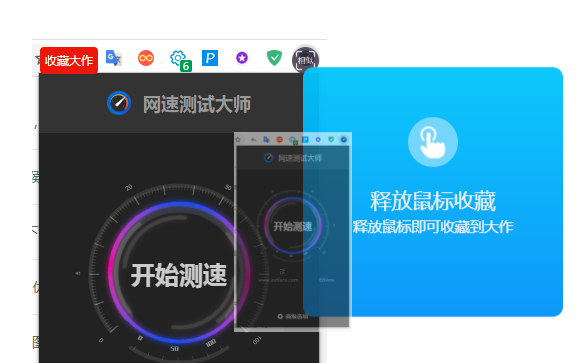
Task: Open gear extension icon with 6 badge
Action: tap(180, 60)
